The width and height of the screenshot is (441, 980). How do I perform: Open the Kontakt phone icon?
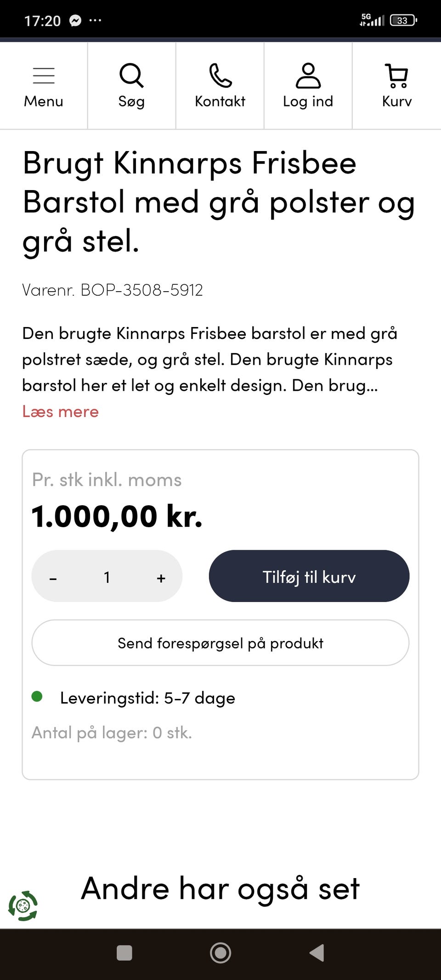[220, 76]
